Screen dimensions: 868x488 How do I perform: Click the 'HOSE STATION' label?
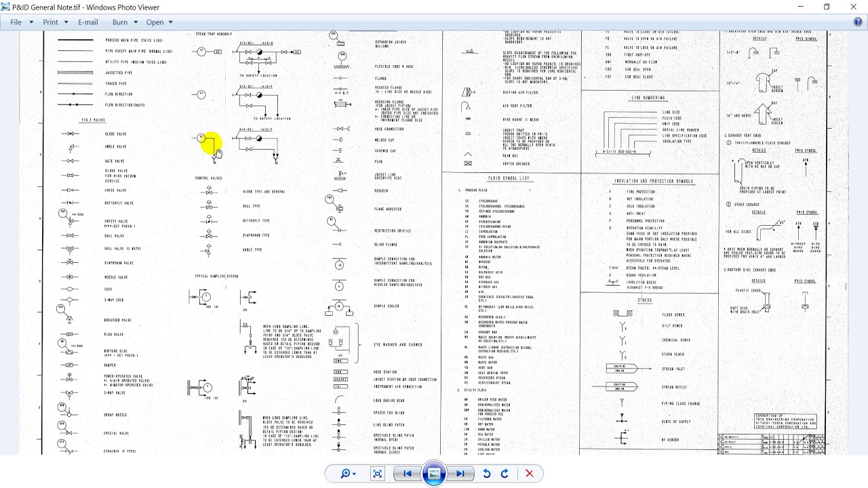(x=385, y=371)
